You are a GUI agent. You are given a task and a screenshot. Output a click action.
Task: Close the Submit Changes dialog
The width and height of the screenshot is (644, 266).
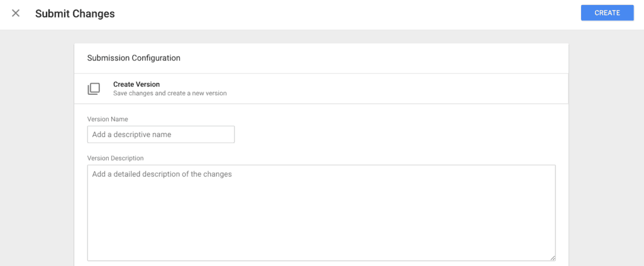click(16, 13)
